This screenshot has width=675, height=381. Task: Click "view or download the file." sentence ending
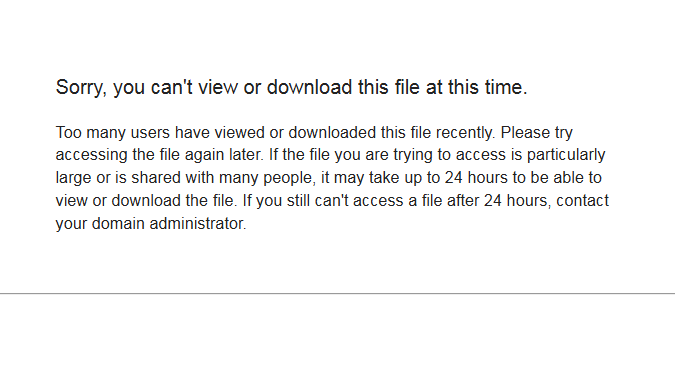click(146, 201)
